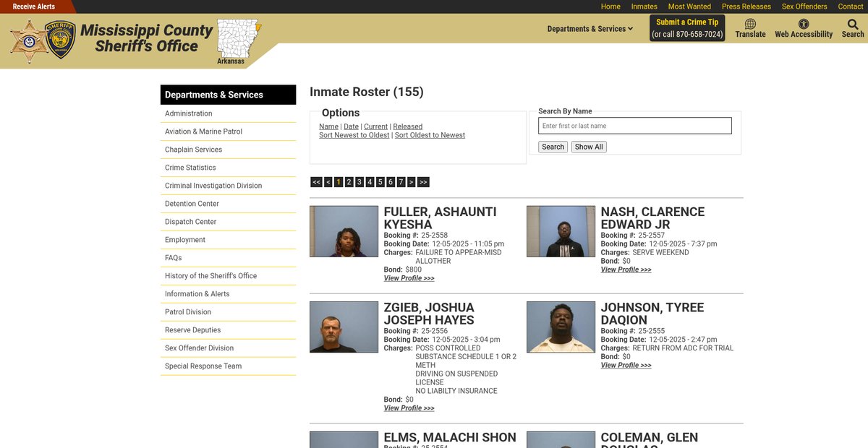
Task: Open Aviation & Marine Patrol in sidebar
Action: 228,132
